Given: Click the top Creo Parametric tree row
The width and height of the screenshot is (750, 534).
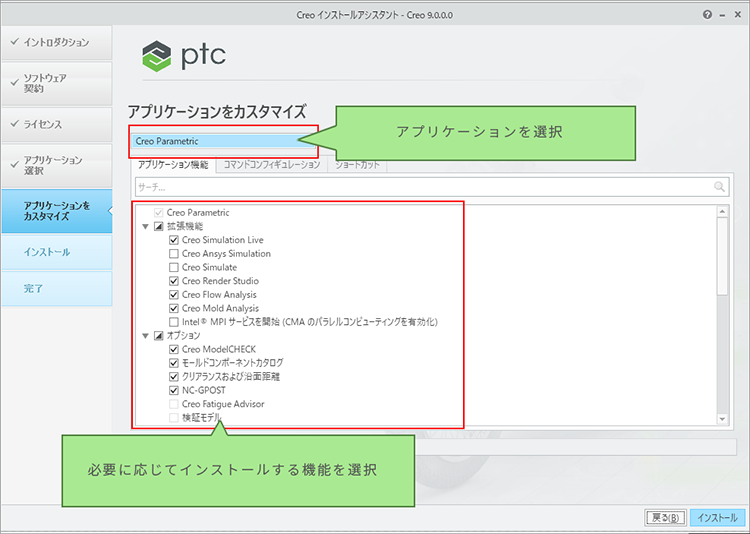Looking at the screenshot, I should click(198, 212).
